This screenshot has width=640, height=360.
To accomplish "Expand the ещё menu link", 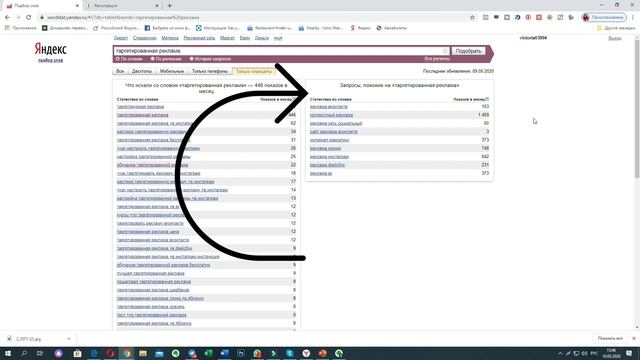I will click(278, 38).
